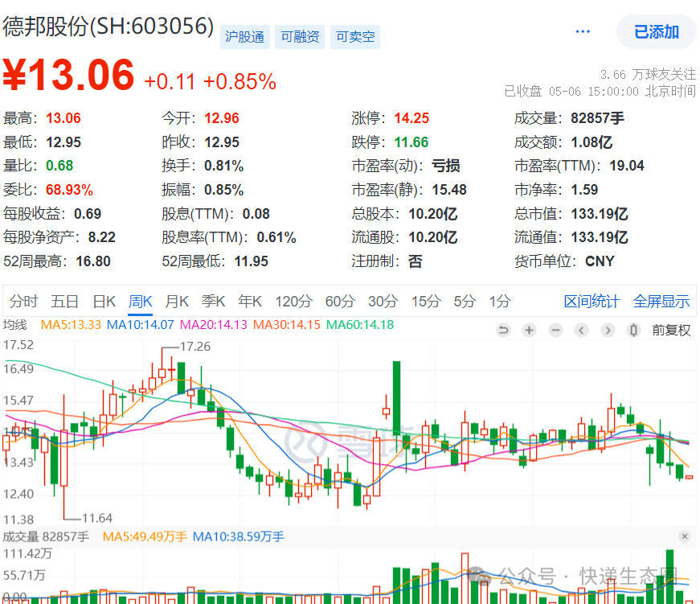
Task: Close the volume panel with X icon
Action: 685,536
